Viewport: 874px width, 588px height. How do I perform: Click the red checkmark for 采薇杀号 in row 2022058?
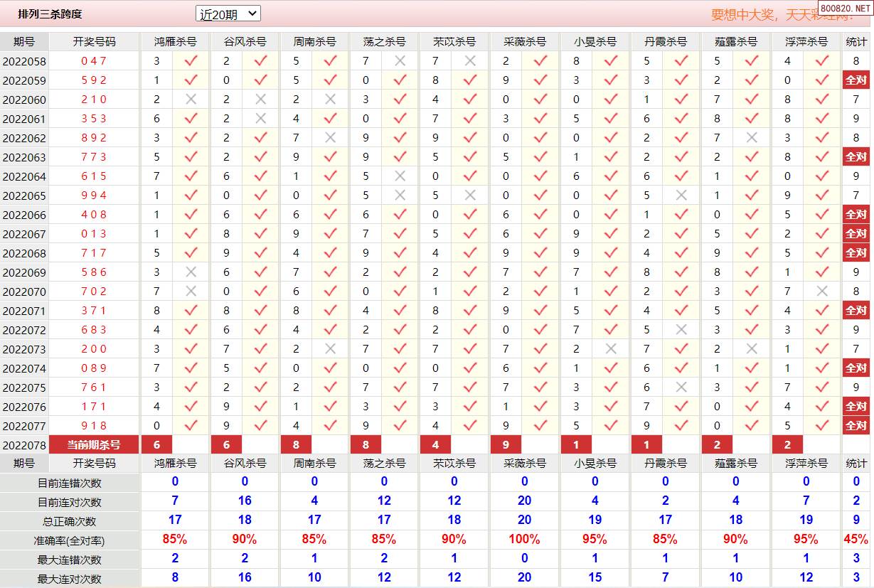(x=540, y=61)
